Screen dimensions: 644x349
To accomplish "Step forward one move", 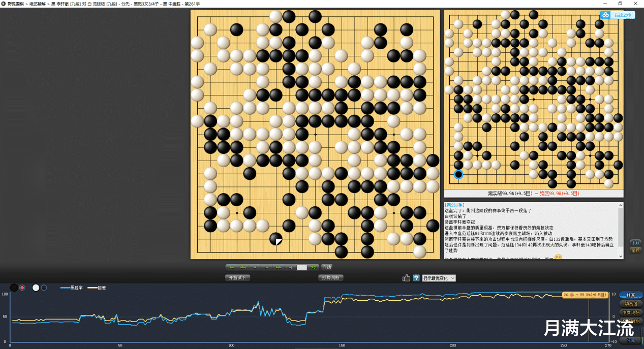I will 267,267.
